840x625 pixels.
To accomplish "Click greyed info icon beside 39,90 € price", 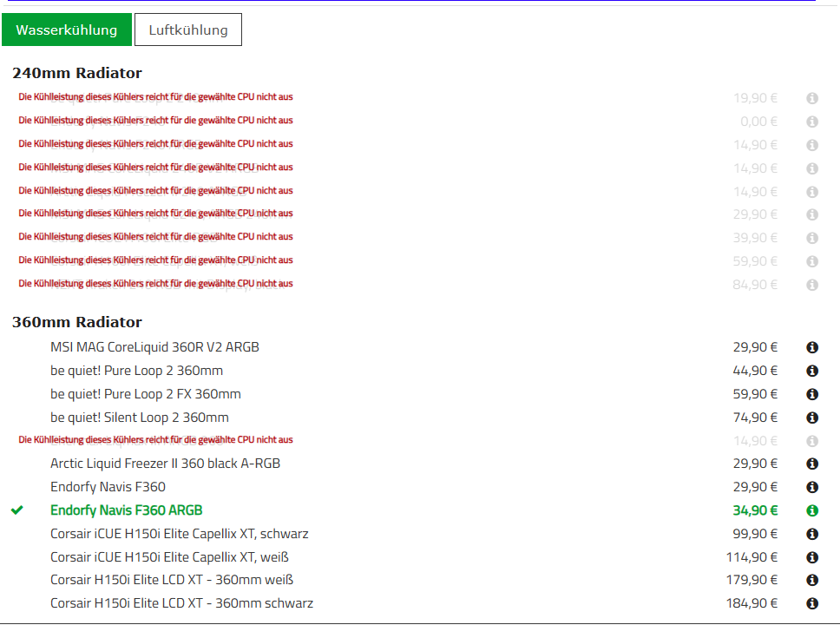I will click(x=812, y=238).
